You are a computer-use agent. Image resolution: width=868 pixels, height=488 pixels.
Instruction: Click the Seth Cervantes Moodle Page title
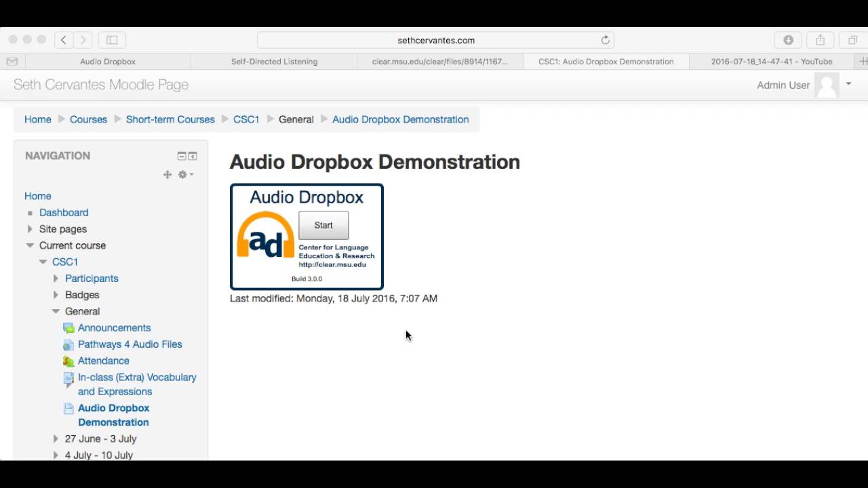[x=101, y=85]
